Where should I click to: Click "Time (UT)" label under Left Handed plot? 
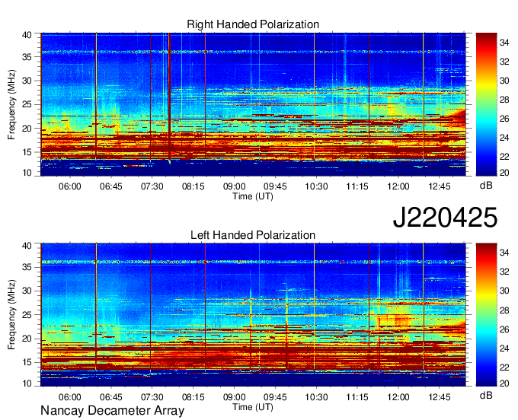click(x=253, y=407)
